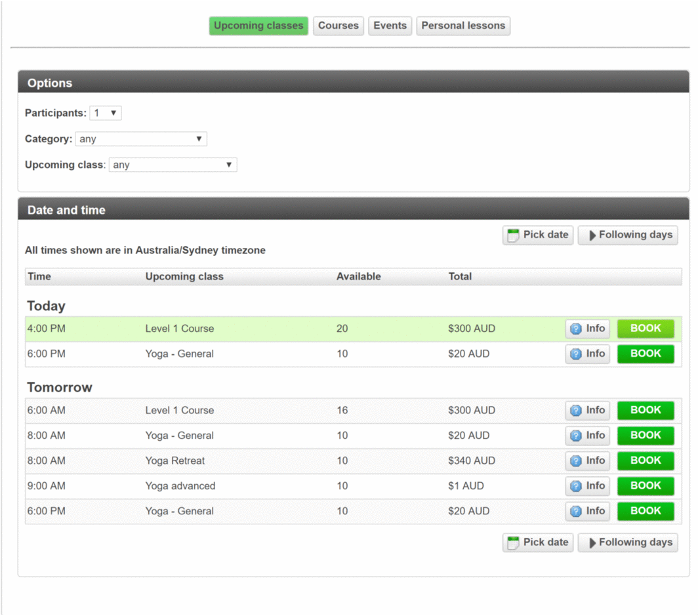Click the calendar icon in top Pick date
The height and width of the screenshot is (616, 698).
pos(513,236)
